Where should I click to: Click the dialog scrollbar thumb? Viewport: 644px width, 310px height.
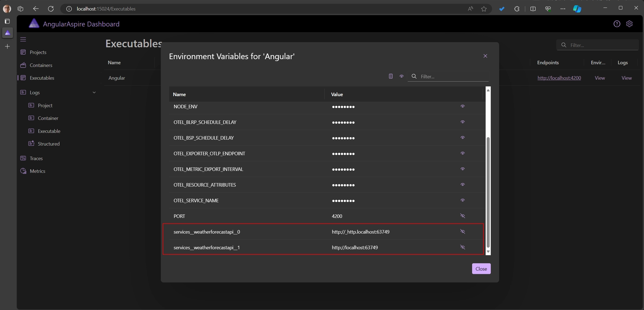(488, 192)
